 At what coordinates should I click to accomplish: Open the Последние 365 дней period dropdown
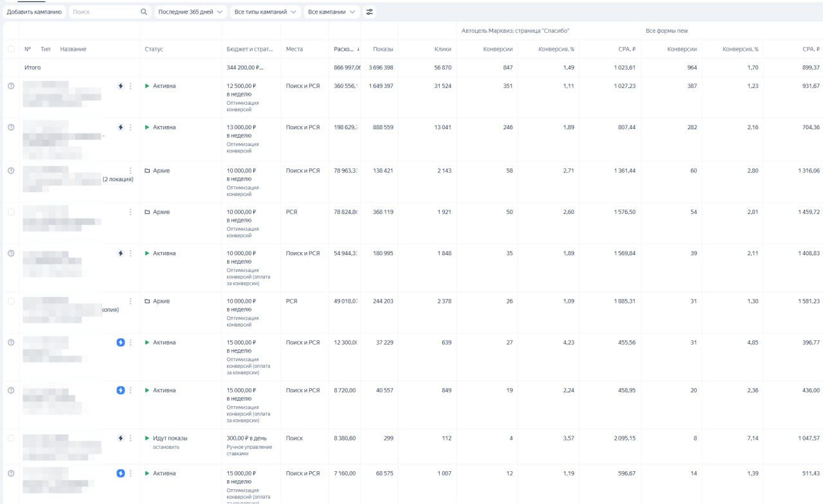tap(192, 12)
